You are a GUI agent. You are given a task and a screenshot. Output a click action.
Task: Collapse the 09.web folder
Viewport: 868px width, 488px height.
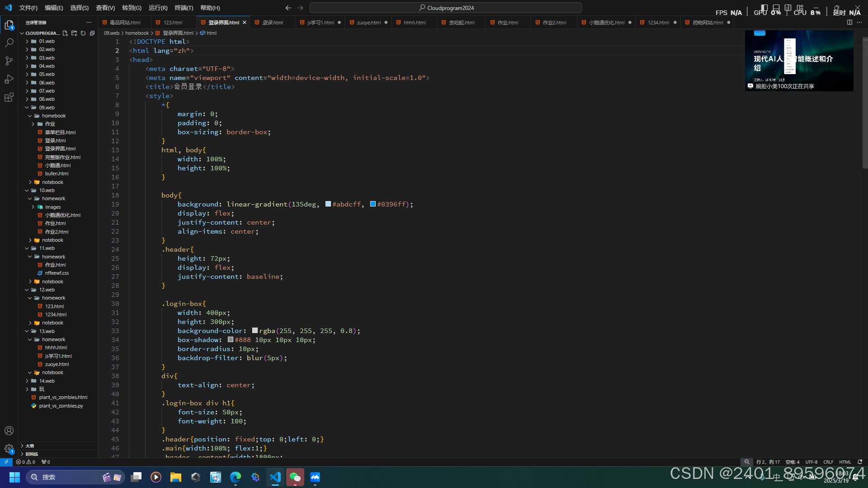[47, 108]
